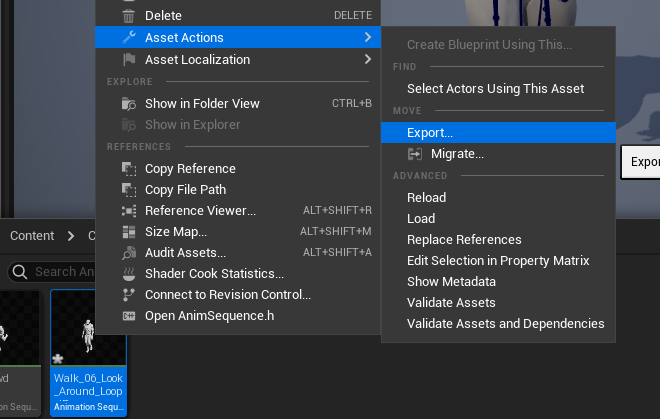Viewport: 660px width, 419px height.
Task: Expand the Asset Actions submenu arrow
Action: [x=368, y=37]
